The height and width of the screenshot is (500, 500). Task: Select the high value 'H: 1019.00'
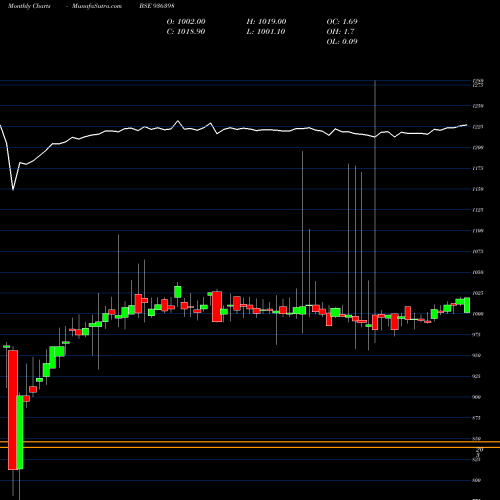[266, 21]
